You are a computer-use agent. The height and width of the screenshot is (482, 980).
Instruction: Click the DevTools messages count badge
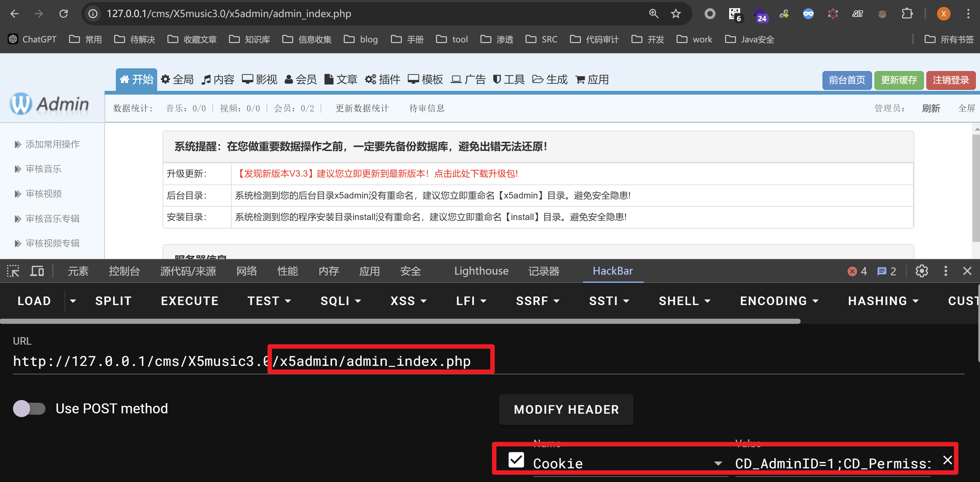(x=886, y=271)
